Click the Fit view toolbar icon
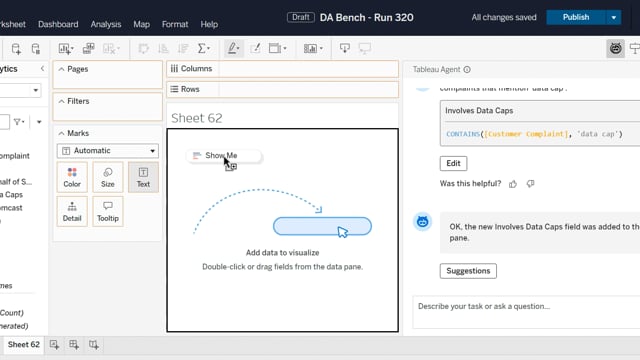Screen dimensions: 640x360 [278, 49]
